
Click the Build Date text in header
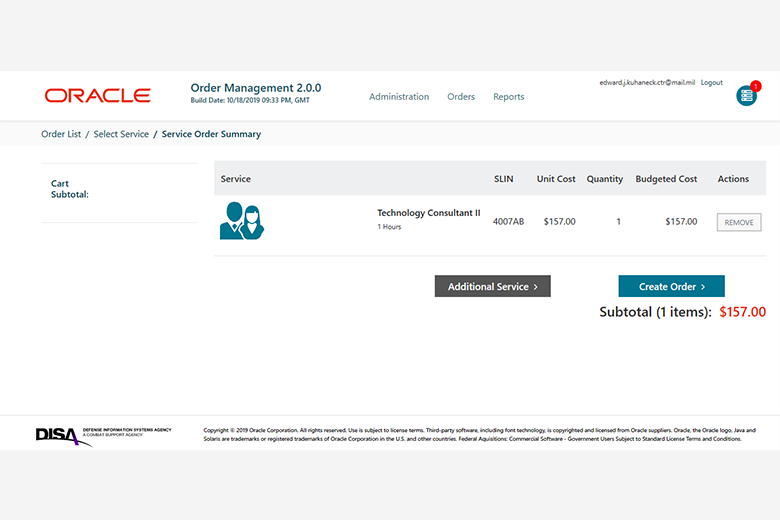tap(250, 101)
